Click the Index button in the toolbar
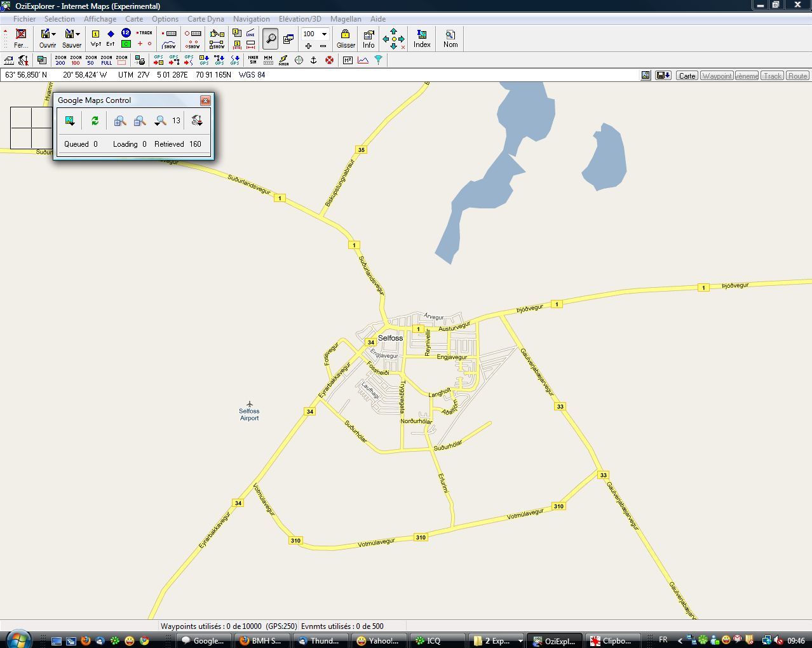812x648 pixels. point(422,38)
